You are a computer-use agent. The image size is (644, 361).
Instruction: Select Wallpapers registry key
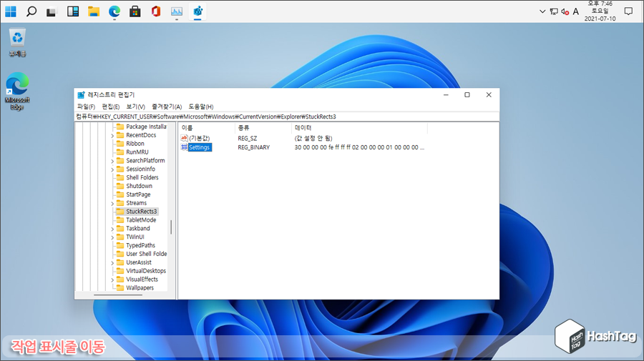click(140, 287)
